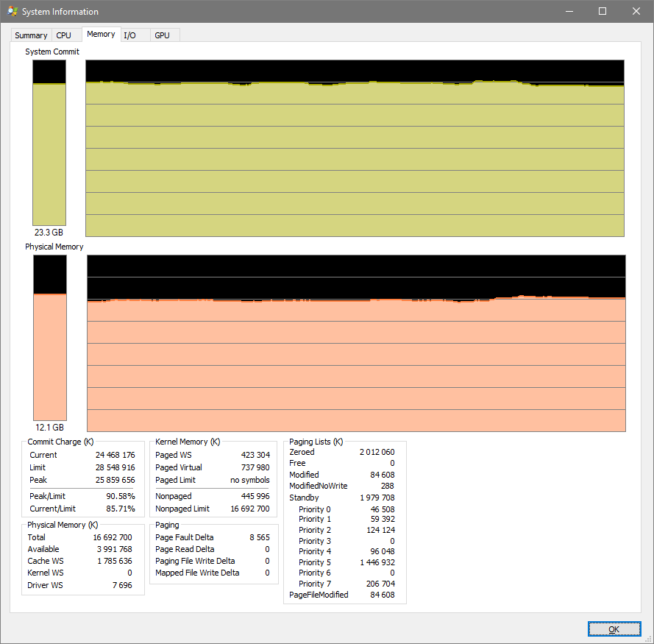The height and width of the screenshot is (644, 654).
Task: Click the Free paging list label
Action: [x=297, y=463]
